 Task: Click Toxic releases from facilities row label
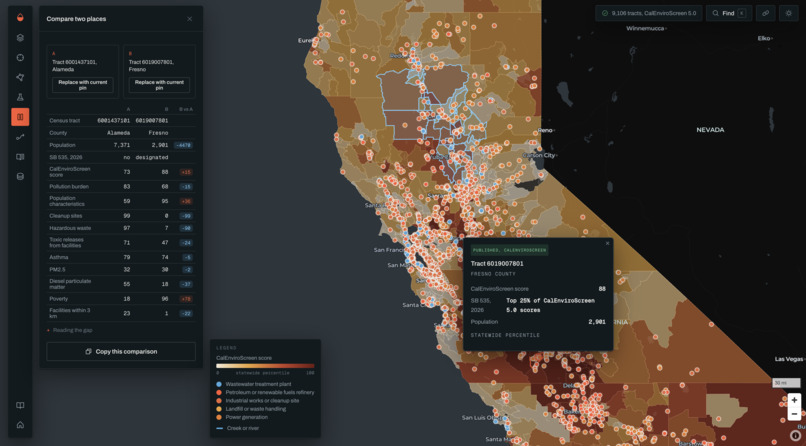[x=66, y=243]
